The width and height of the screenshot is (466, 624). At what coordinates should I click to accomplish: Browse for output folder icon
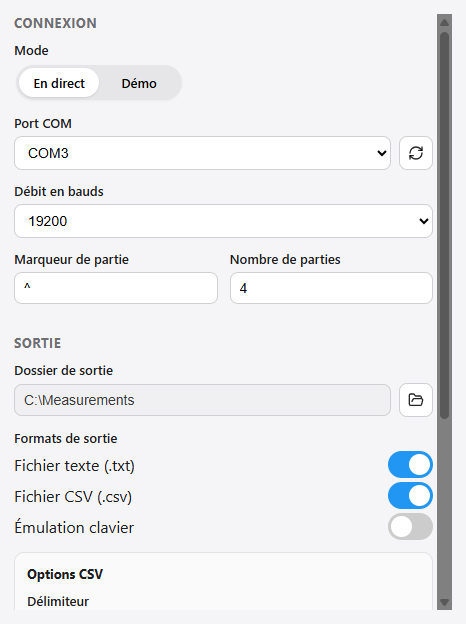coord(415,400)
